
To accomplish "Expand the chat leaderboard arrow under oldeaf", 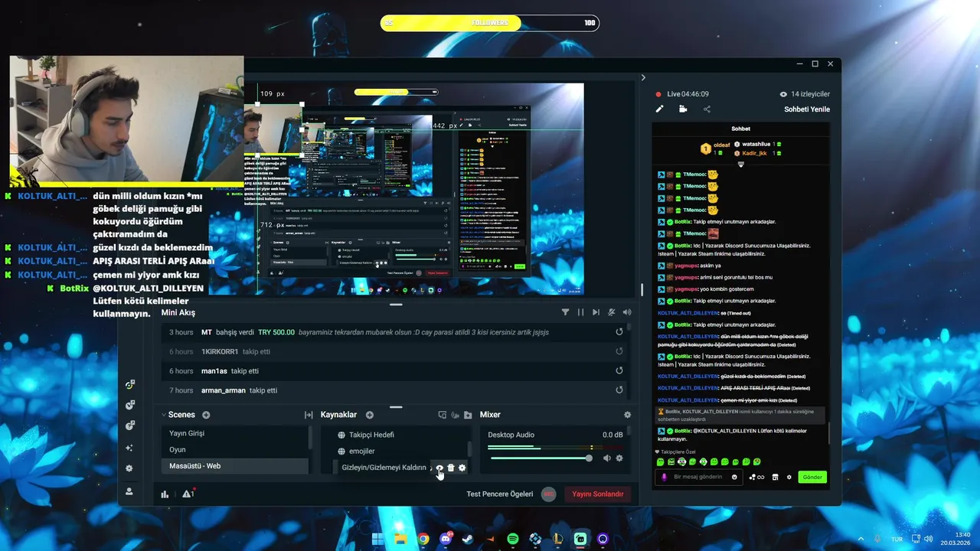I will point(740,165).
